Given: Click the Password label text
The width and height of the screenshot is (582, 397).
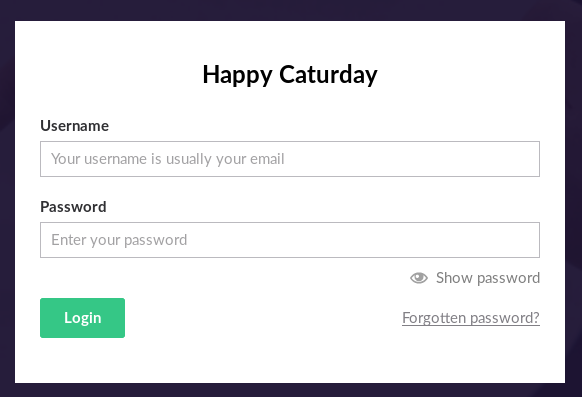Looking at the screenshot, I should click(x=73, y=207).
